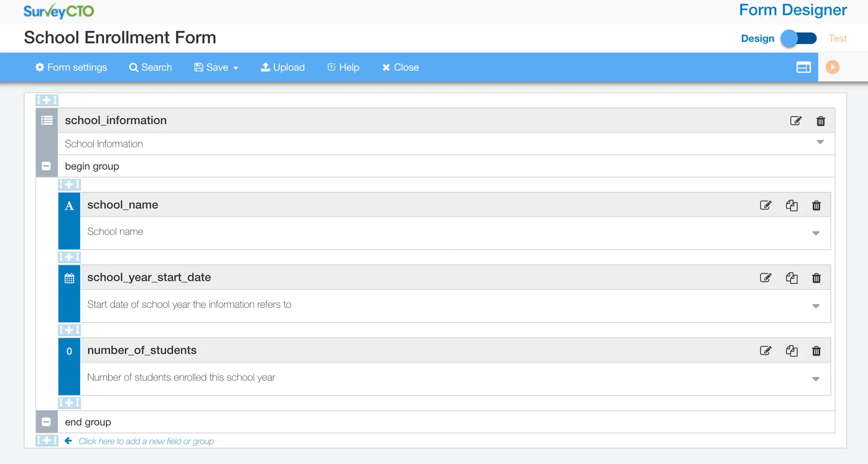
Task: Duplicate the school_name field
Action: tap(792, 205)
